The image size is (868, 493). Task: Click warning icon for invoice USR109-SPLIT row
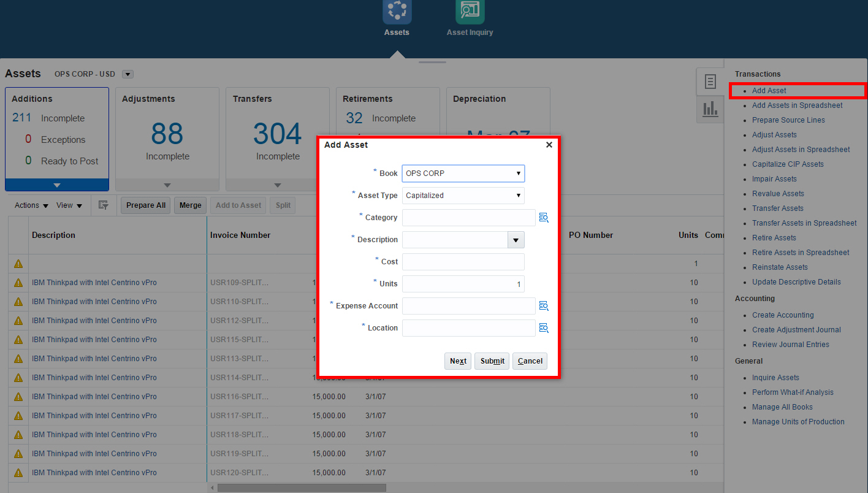(18, 283)
